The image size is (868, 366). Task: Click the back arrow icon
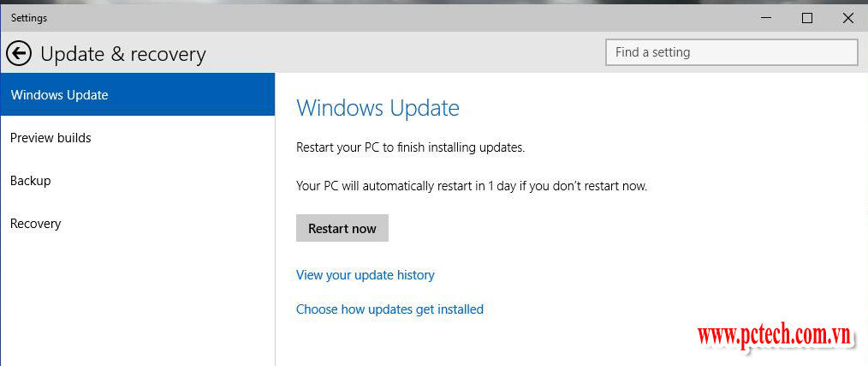point(18,54)
